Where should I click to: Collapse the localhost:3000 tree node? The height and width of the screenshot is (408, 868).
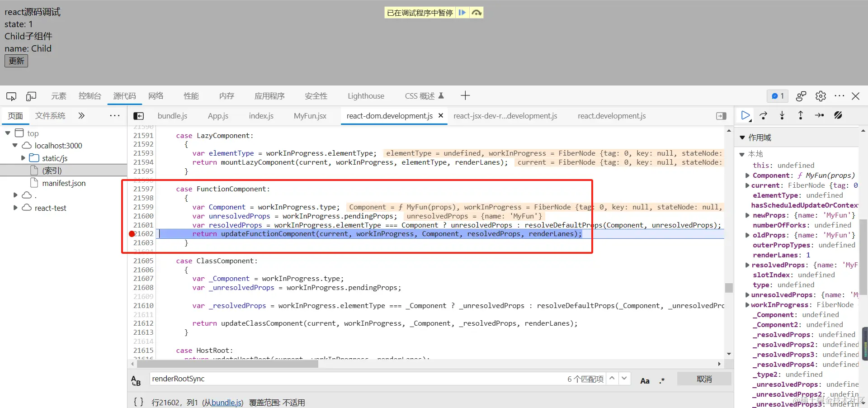tap(15, 145)
